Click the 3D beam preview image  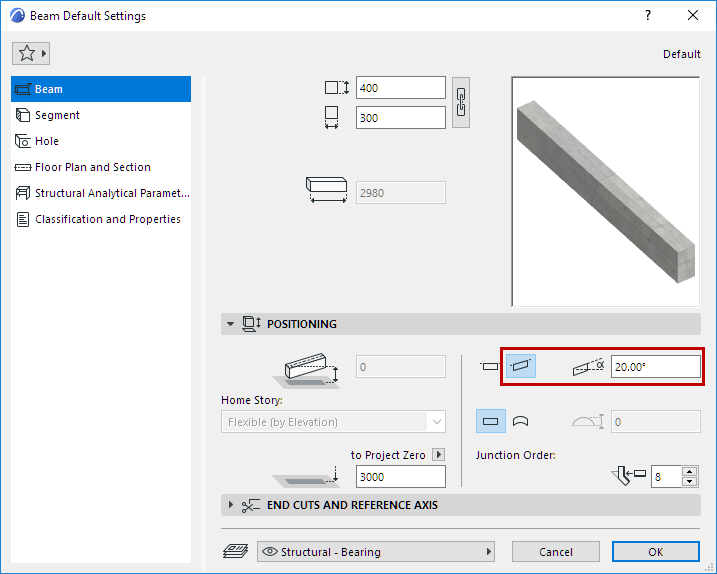point(605,192)
